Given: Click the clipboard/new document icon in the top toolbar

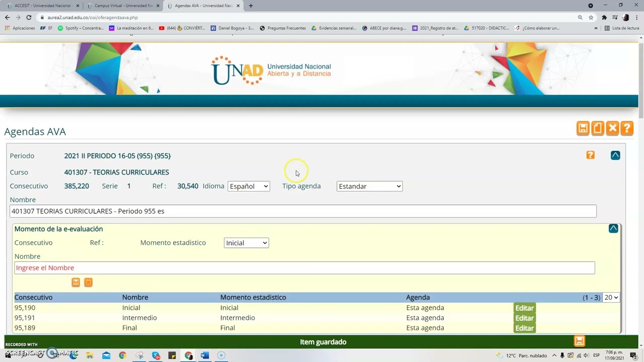Looking at the screenshot, I should [598, 128].
